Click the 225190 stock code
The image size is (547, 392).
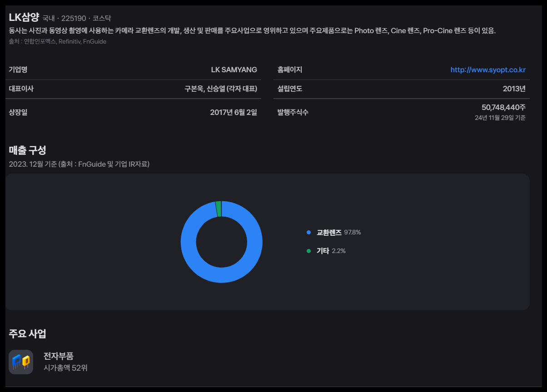tap(74, 19)
